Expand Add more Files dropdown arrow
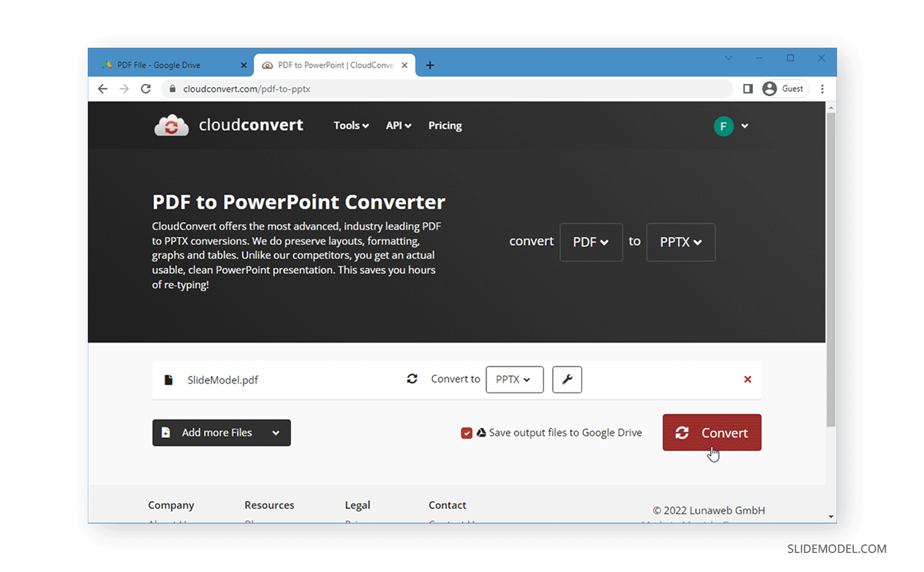 coord(276,433)
